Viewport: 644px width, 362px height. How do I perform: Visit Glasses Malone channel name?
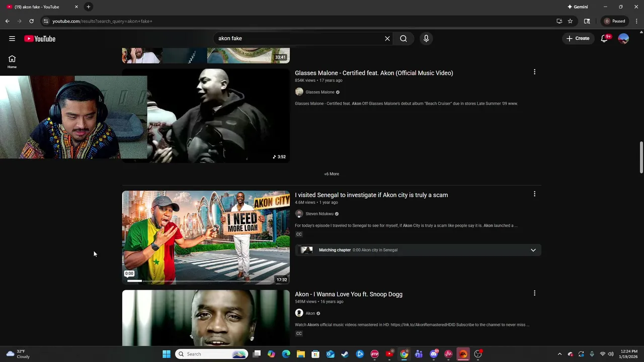320,92
